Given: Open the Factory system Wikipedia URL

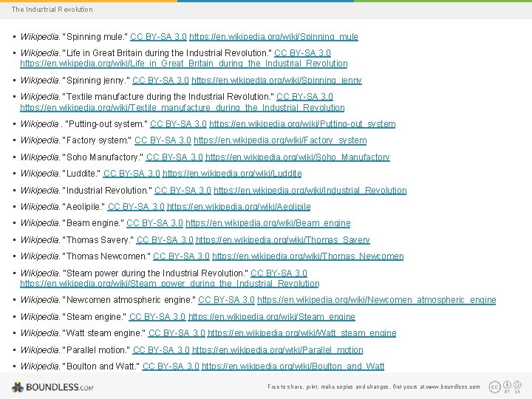Looking at the screenshot, I should point(280,140).
